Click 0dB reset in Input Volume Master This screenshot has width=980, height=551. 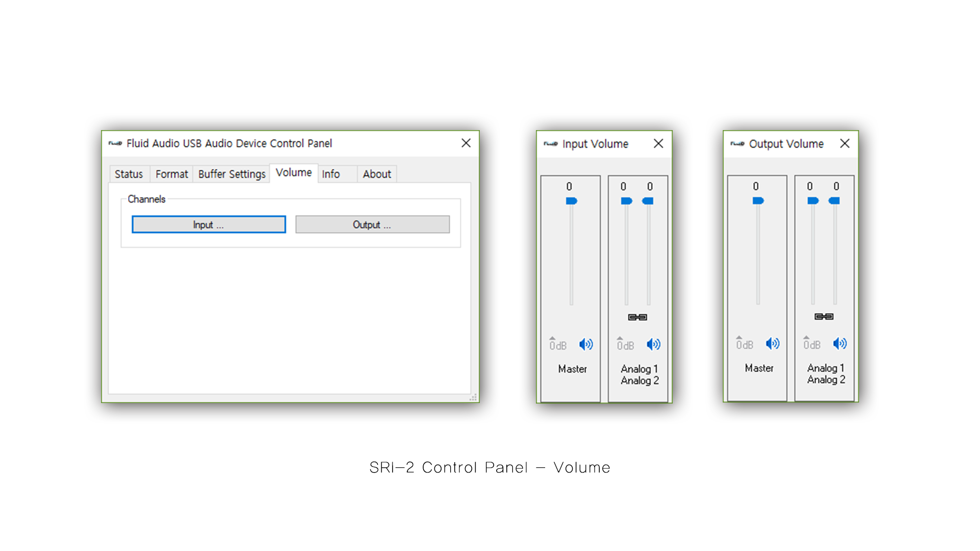(x=557, y=345)
